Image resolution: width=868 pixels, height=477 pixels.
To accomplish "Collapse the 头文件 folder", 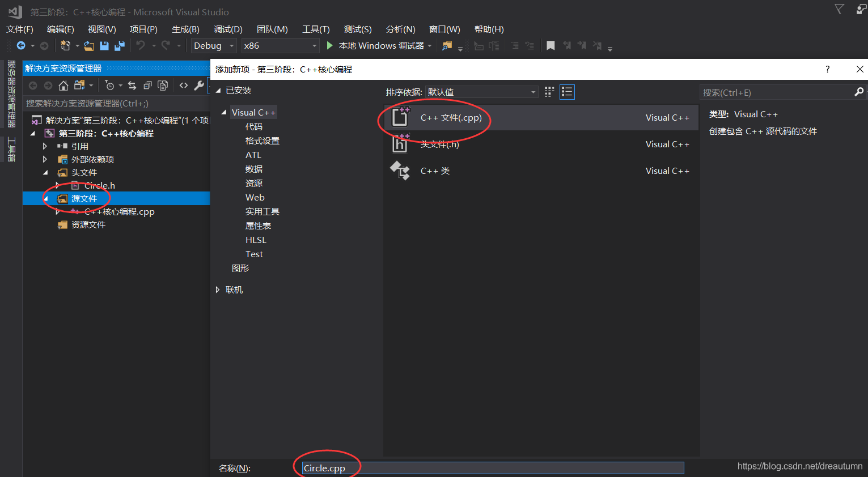I will tap(45, 173).
